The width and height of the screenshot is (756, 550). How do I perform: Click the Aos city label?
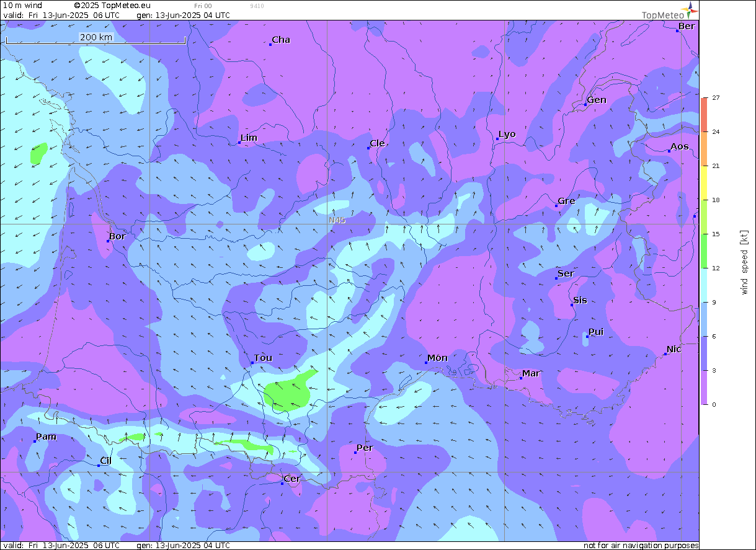tap(680, 146)
